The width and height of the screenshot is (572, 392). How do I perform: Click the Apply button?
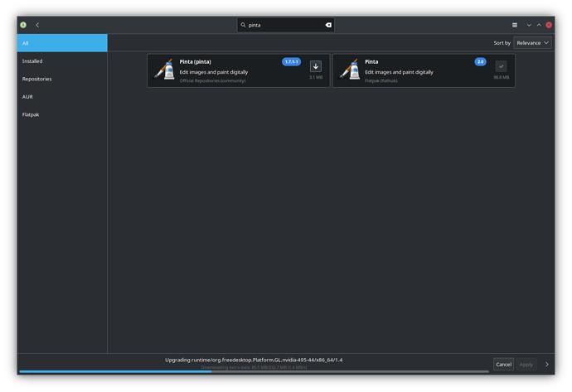click(526, 365)
